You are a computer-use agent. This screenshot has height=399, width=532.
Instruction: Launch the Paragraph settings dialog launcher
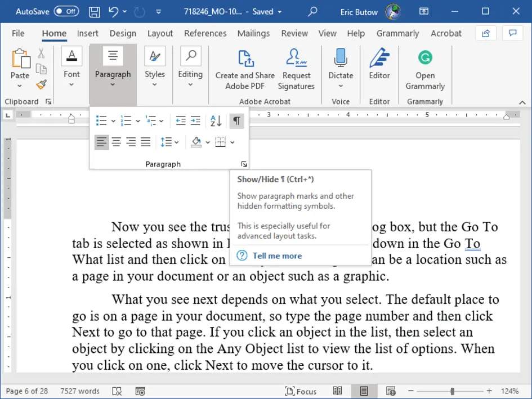[244, 164]
